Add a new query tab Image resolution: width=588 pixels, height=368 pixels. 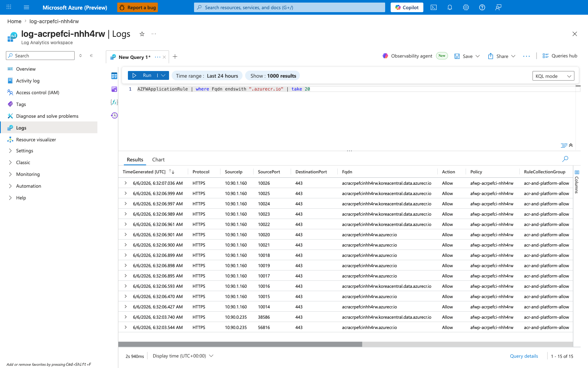[175, 57]
